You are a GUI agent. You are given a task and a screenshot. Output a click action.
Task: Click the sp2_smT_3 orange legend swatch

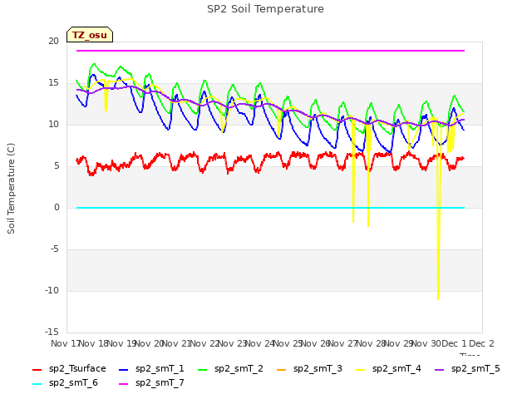[282, 369]
